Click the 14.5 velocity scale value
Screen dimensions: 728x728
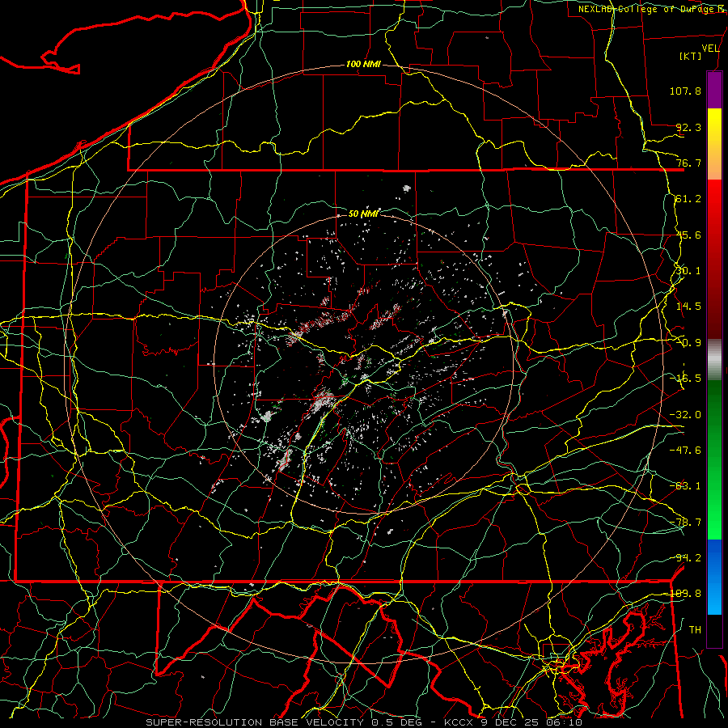688,307
